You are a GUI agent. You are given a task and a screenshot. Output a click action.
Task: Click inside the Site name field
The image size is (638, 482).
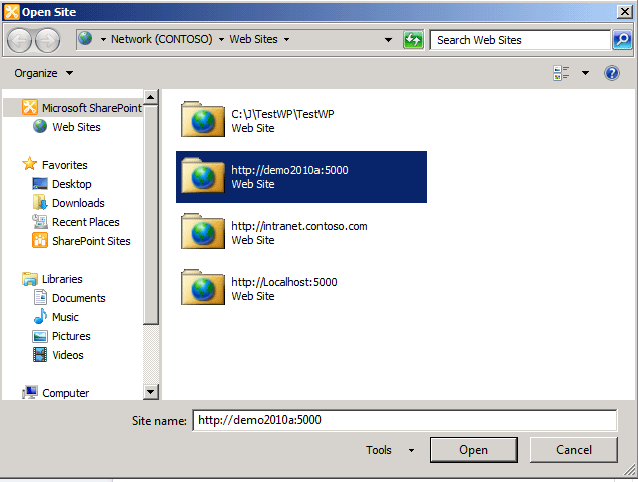tap(404, 420)
